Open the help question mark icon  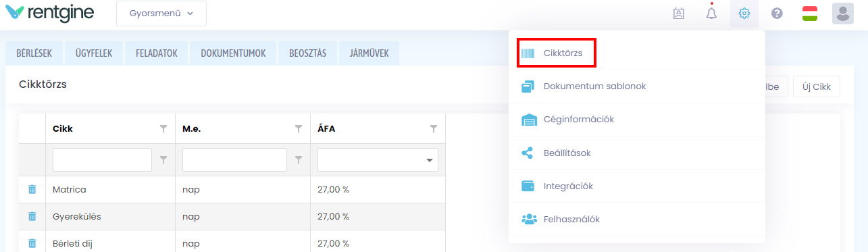[x=777, y=13]
